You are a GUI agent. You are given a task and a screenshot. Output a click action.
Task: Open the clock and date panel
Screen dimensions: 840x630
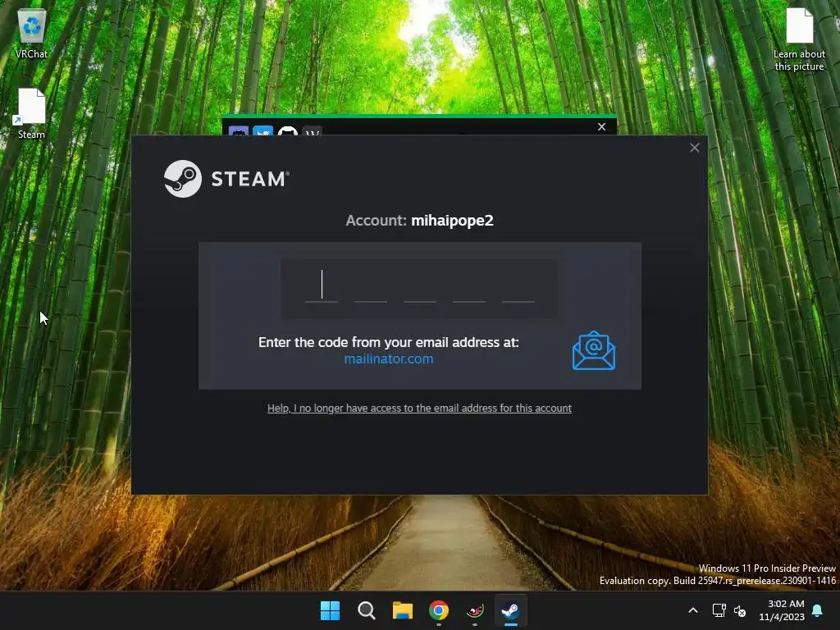pyautogui.click(x=782, y=610)
